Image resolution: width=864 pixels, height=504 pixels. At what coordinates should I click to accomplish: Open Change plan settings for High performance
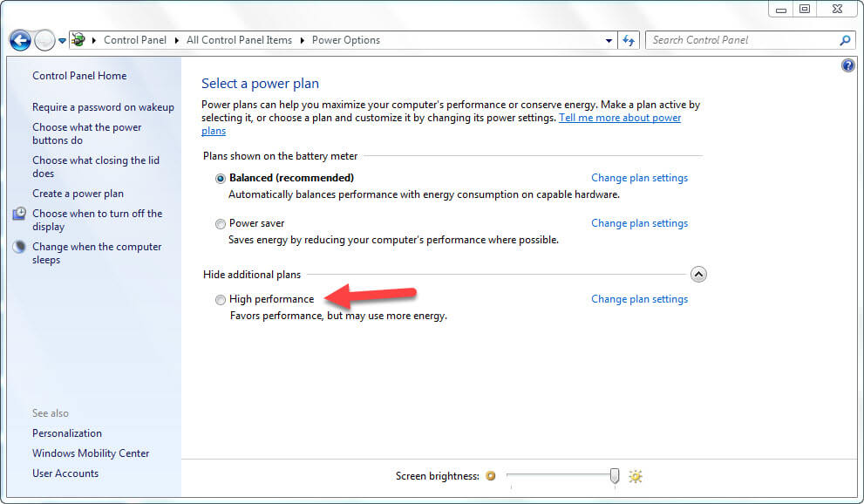coord(639,299)
